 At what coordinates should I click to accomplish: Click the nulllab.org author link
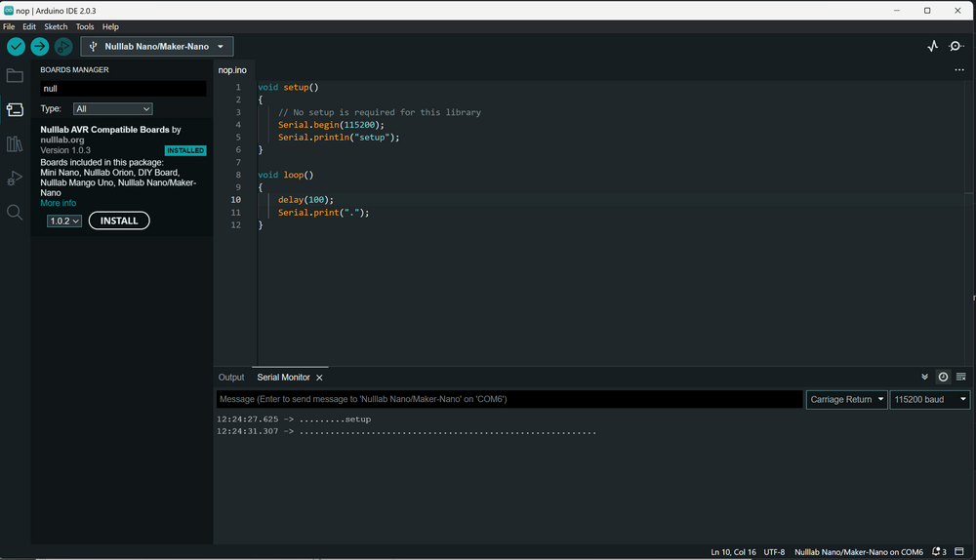(62, 140)
